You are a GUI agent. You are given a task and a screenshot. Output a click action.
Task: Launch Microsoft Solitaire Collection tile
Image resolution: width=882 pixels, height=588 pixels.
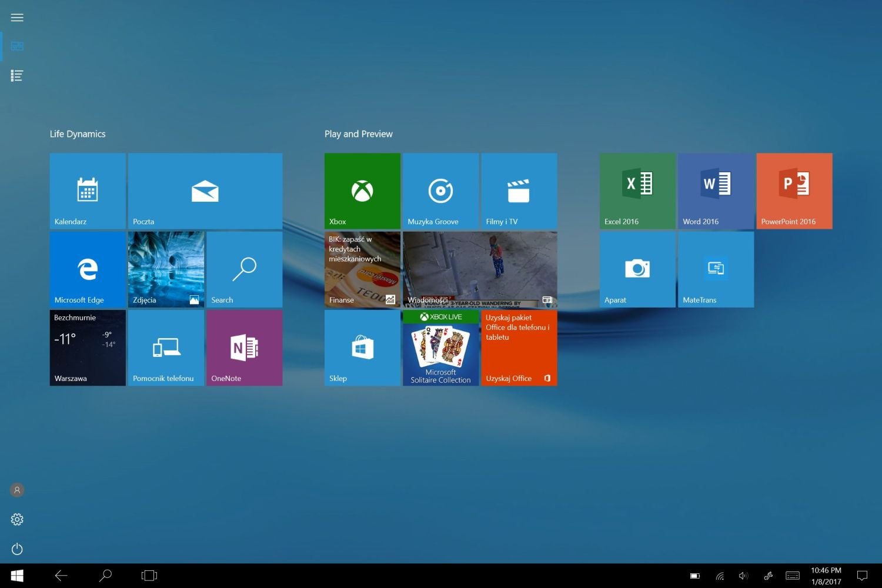[440, 348]
